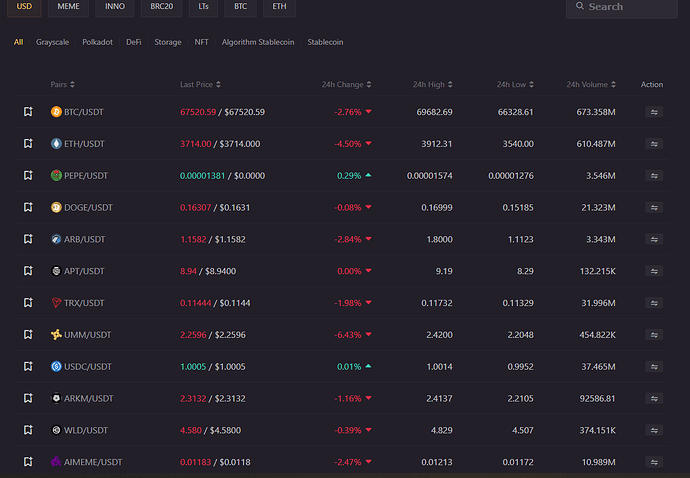
Task: Switch to the USD market tab
Action: click(24, 7)
